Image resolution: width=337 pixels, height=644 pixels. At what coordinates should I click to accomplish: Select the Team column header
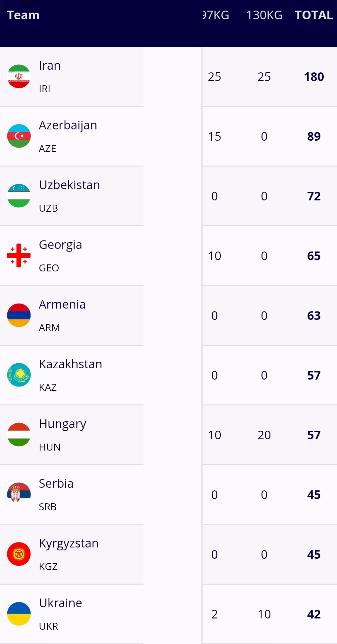(x=23, y=15)
